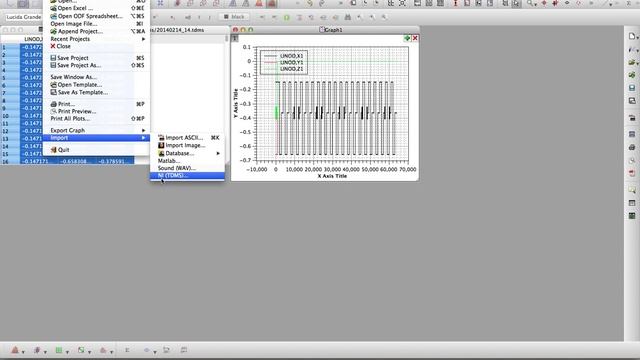Choose Import ASCII... from the Import submenu
The width and height of the screenshot is (640, 360).
coord(187,138)
